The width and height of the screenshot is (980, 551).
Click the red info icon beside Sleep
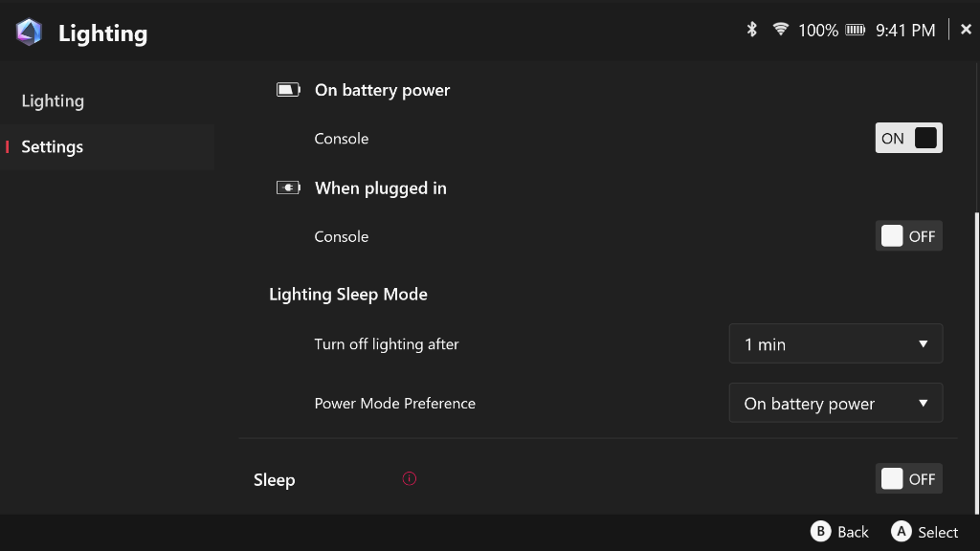410,478
